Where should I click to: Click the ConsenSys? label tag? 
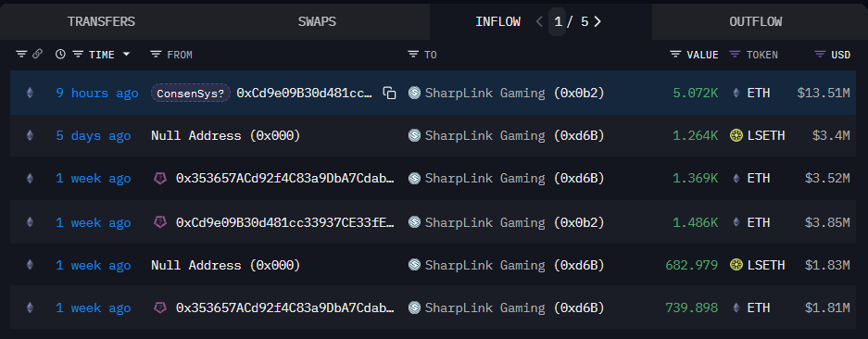pyautogui.click(x=191, y=93)
